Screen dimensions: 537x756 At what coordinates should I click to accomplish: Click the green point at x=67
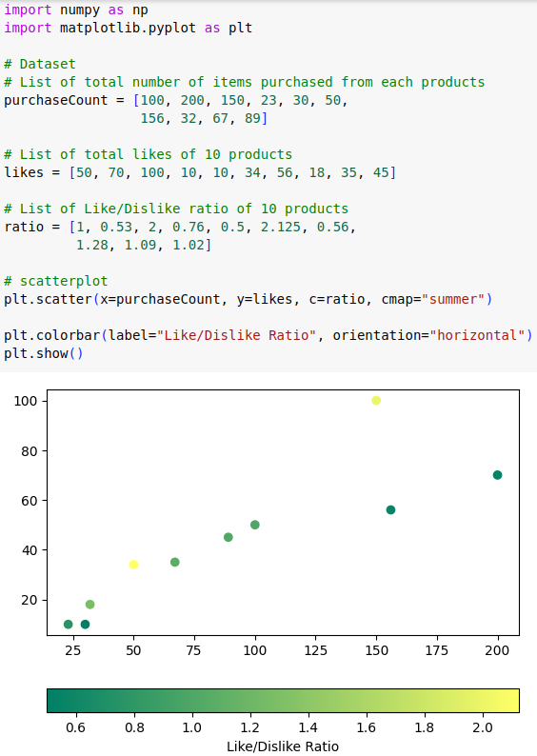click(x=175, y=562)
